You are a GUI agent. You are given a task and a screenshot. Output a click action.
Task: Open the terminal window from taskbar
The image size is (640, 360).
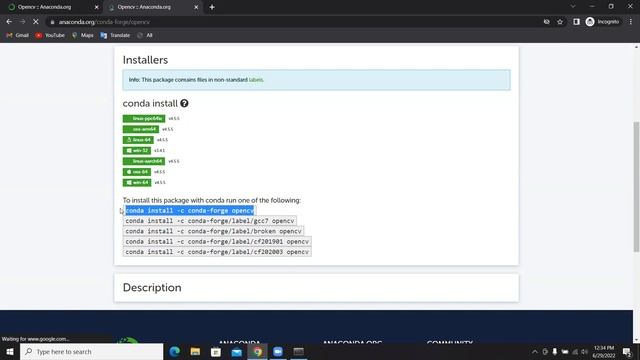[299, 351]
